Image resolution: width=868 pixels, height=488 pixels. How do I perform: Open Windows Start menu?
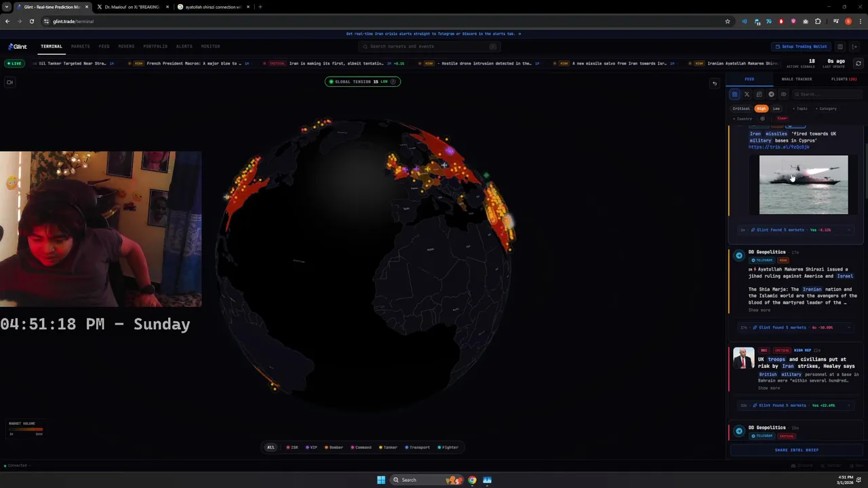click(x=381, y=480)
